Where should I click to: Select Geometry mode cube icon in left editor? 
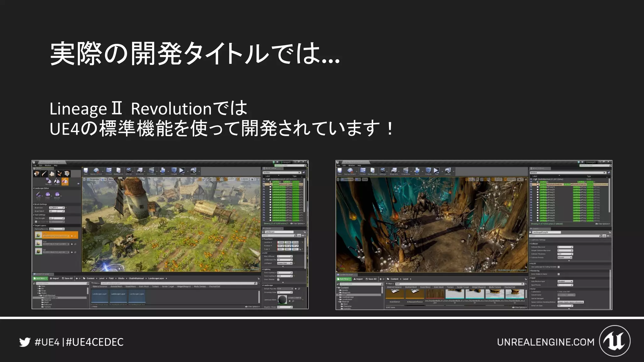point(67,173)
